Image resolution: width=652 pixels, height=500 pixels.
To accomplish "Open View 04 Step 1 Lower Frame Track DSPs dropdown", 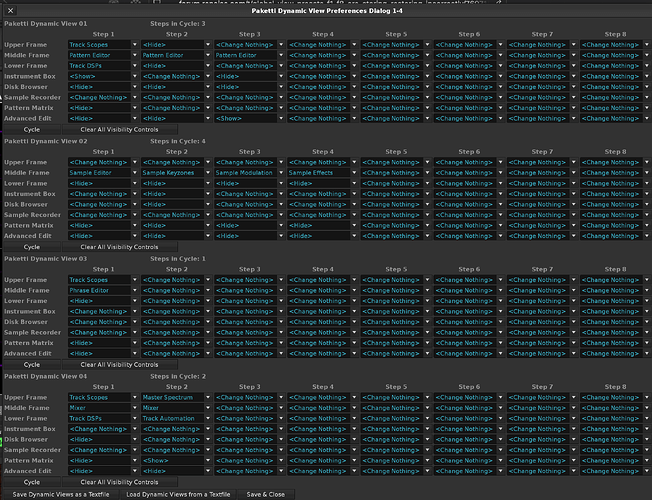I will click(103, 418).
